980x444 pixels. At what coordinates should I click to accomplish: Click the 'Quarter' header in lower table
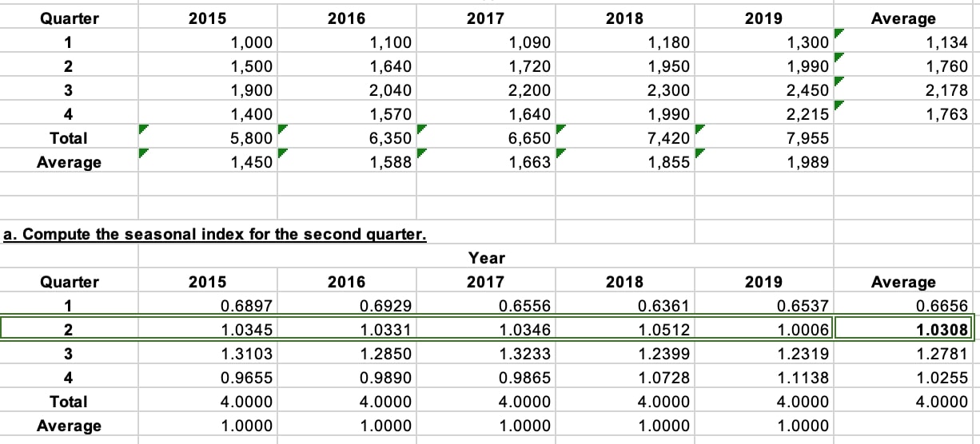tap(69, 281)
